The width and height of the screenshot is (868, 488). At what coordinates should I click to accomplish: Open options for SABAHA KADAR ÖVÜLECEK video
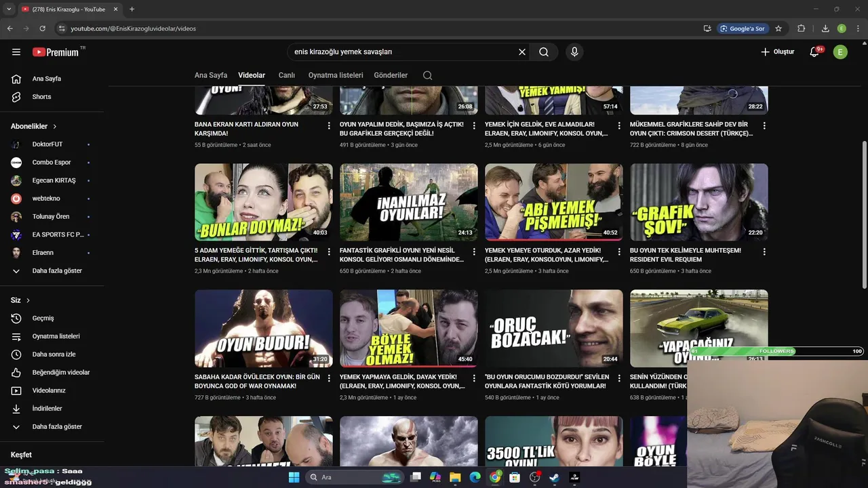[329, 378]
